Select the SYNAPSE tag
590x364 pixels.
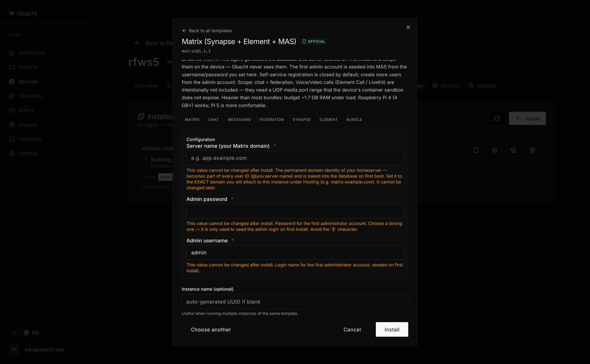(301, 119)
